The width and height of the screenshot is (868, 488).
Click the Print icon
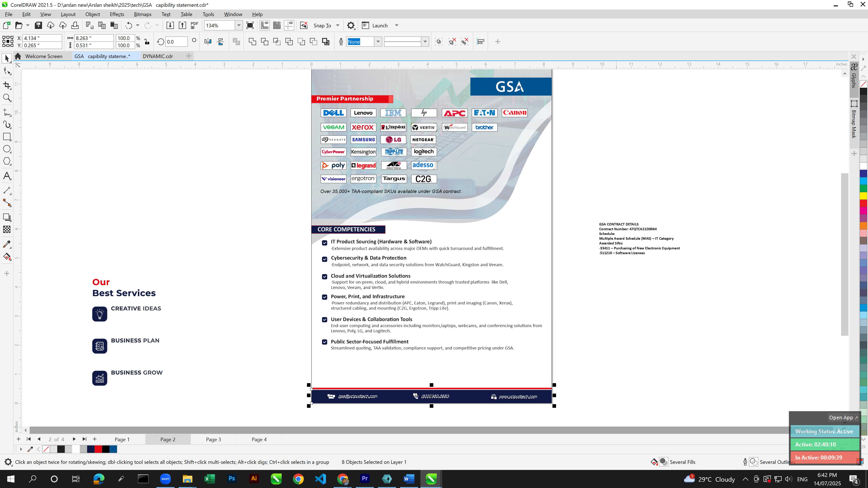click(x=75, y=25)
